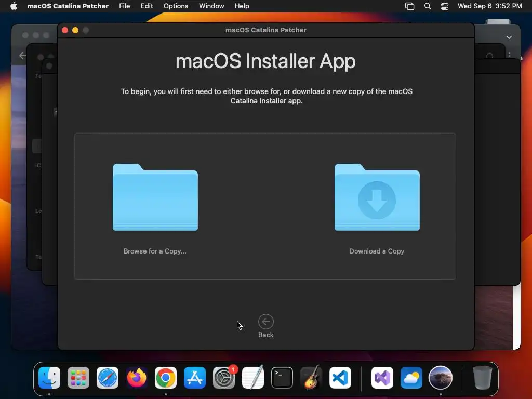Screen dimensions: 532x399
Task: Open Finder from the Dock
Action: (x=49, y=378)
